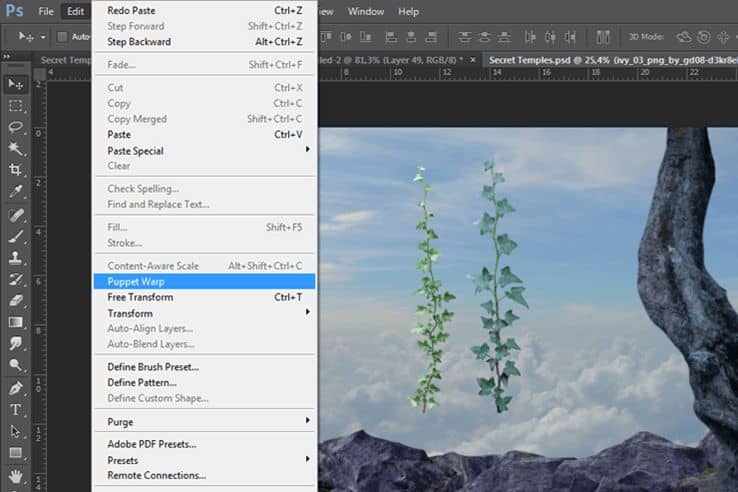Viewport: 738px width, 492px height.
Task: Pick the Pen tool
Action: tap(16, 388)
